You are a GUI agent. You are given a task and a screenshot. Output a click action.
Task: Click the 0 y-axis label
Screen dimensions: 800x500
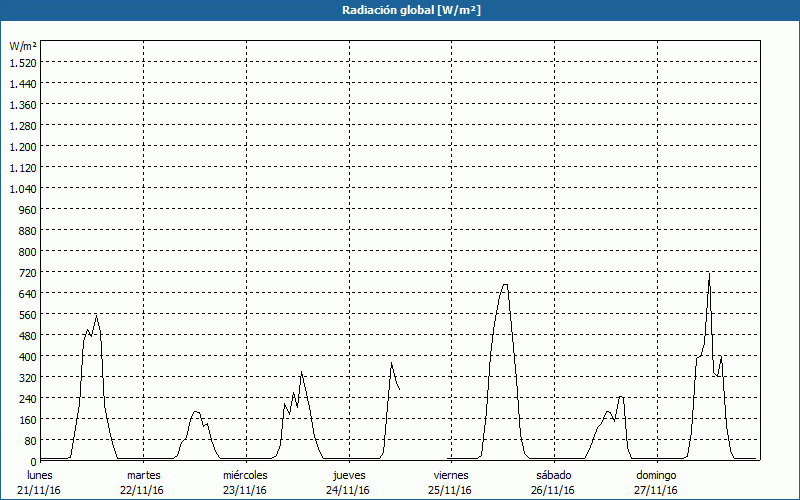tap(34, 462)
